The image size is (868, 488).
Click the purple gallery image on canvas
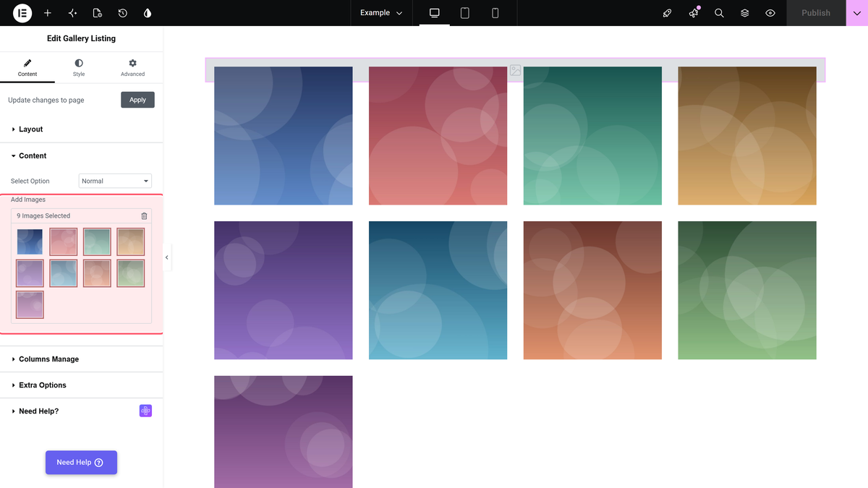click(x=284, y=291)
